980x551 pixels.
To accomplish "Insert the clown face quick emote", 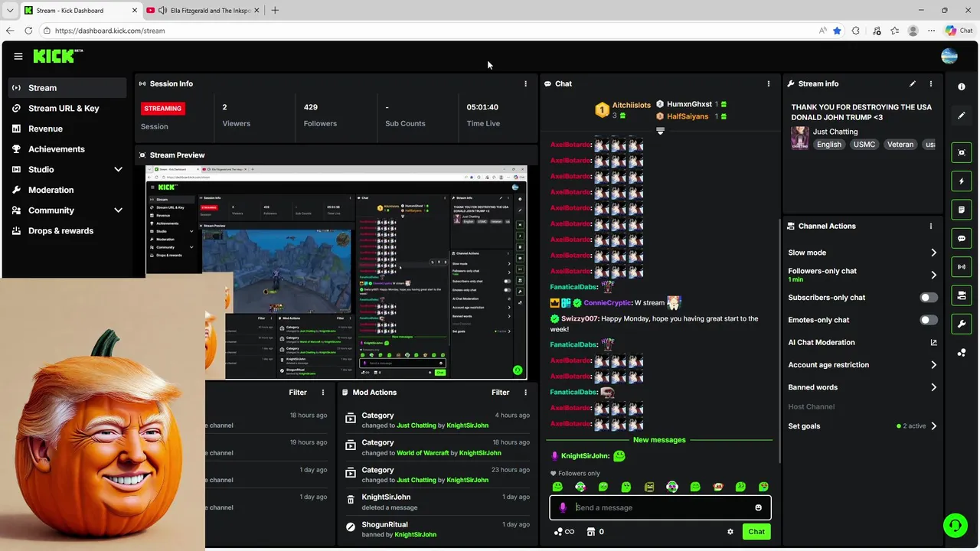I will pyautogui.click(x=672, y=487).
